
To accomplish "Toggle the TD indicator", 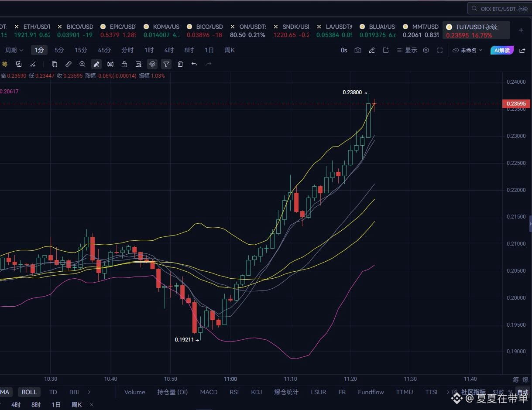I will click(x=53, y=392).
